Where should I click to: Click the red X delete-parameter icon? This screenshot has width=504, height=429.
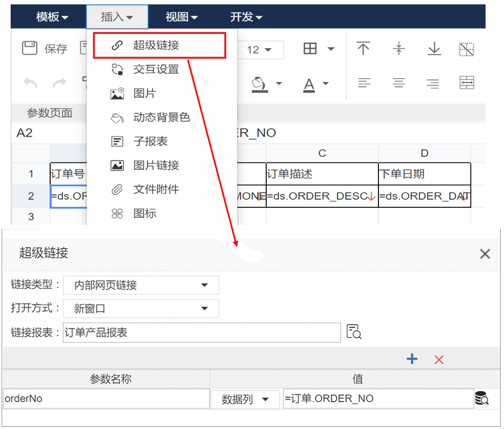click(439, 359)
